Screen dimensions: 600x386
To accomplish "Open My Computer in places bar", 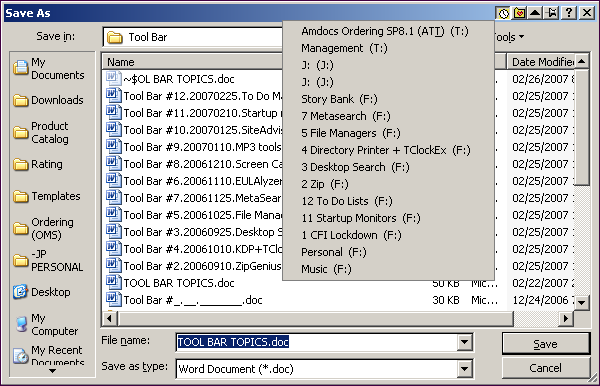I will tap(47, 324).
